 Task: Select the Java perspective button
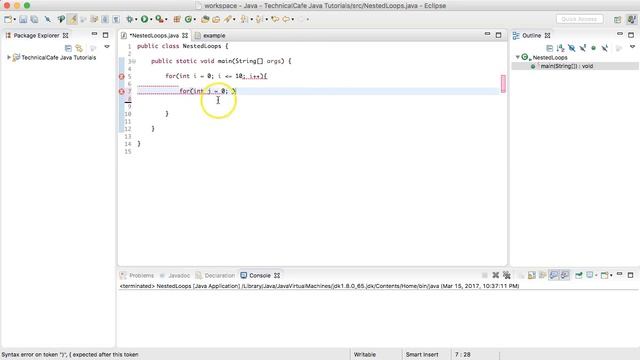(x=631, y=19)
